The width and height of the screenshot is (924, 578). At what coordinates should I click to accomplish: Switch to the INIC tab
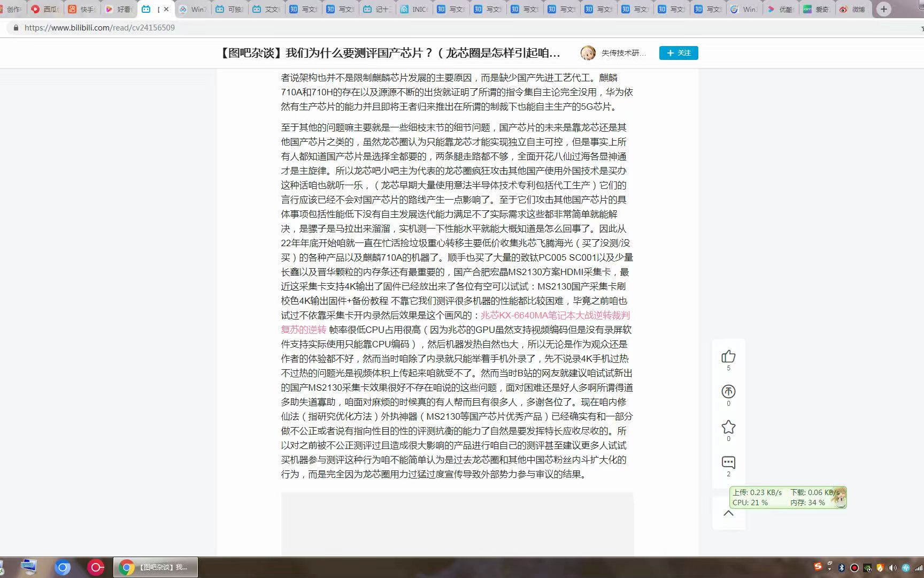414,9
